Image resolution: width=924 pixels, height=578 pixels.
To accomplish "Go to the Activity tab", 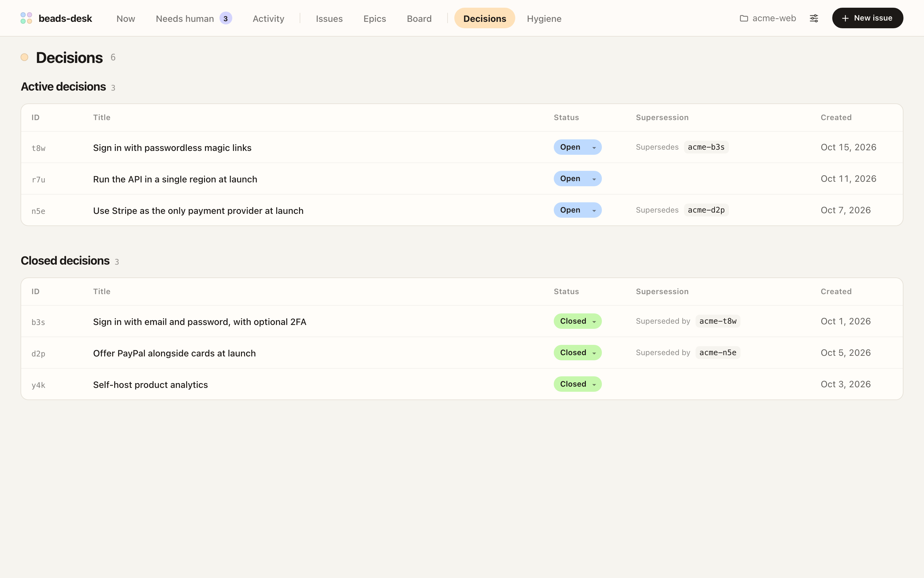I will click(x=269, y=18).
